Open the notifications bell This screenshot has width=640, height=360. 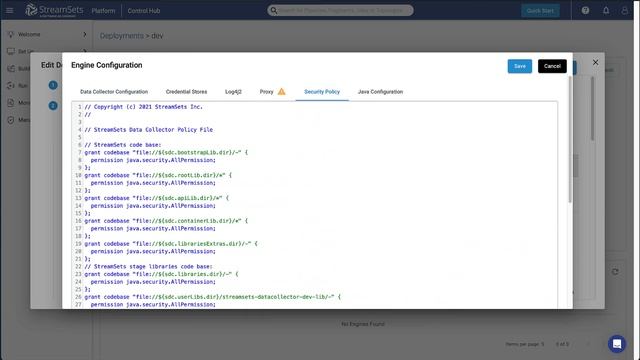(x=606, y=11)
